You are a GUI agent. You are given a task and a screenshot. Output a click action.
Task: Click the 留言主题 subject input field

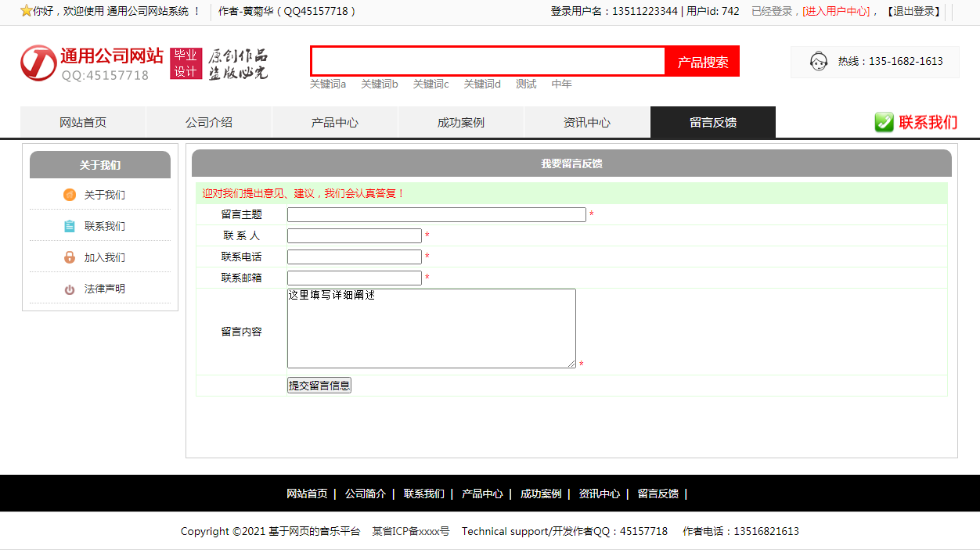click(x=437, y=214)
